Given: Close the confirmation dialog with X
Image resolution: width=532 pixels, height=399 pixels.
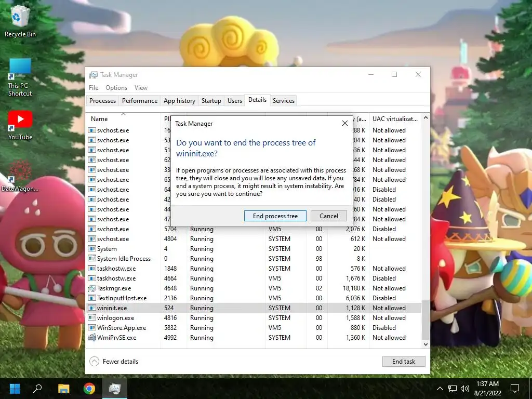Looking at the screenshot, I should (x=345, y=123).
